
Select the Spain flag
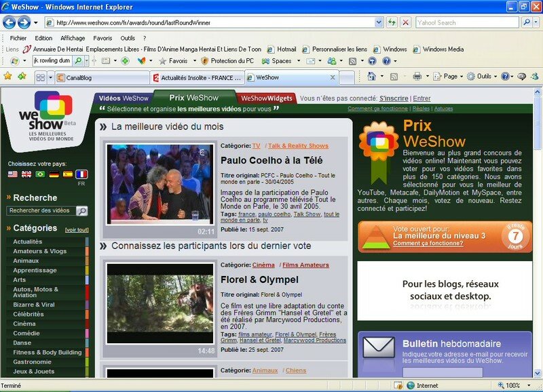tap(68, 174)
